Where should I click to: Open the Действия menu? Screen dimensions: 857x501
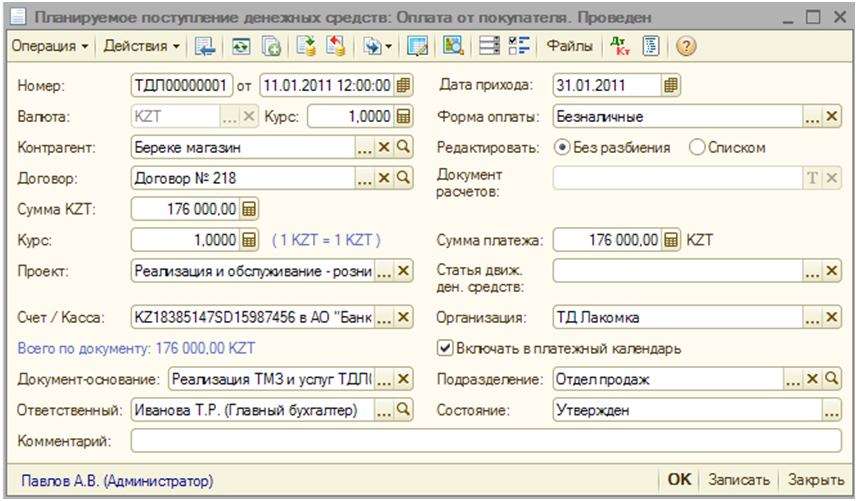coord(142,46)
